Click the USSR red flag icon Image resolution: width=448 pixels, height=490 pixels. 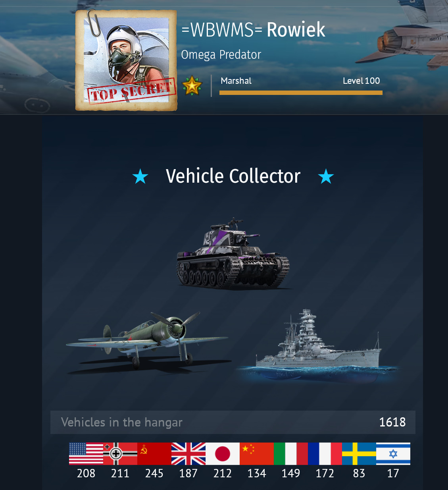click(x=154, y=453)
